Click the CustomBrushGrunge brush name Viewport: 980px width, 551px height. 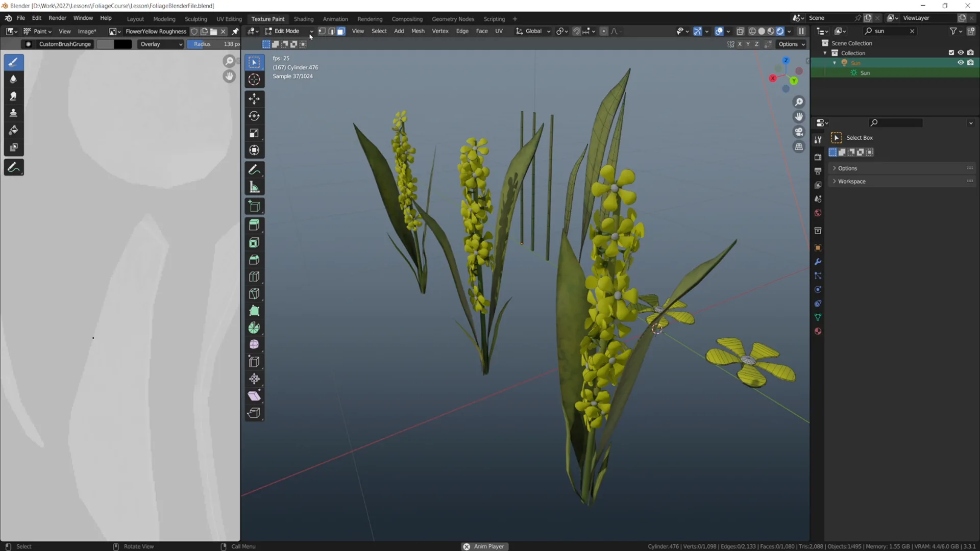click(x=65, y=44)
